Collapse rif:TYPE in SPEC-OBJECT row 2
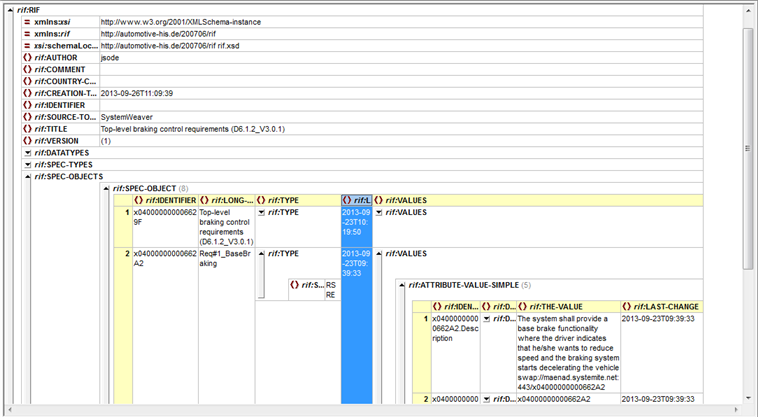Viewport: 758px width, 417px height. (x=262, y=254)
